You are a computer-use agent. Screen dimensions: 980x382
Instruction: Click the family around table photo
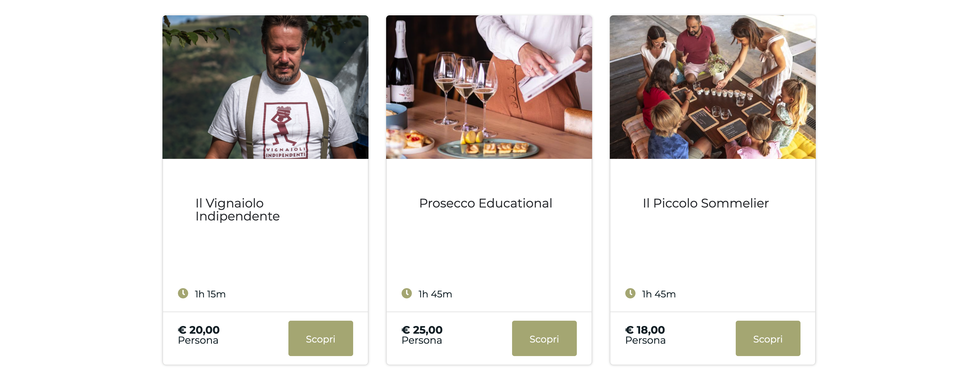click(x=712, y=87)
